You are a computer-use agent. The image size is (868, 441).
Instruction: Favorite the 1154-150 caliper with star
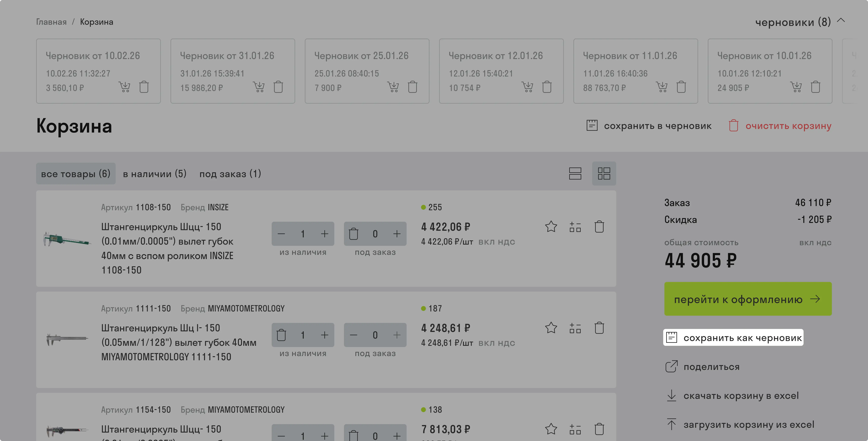pos(551,429)
